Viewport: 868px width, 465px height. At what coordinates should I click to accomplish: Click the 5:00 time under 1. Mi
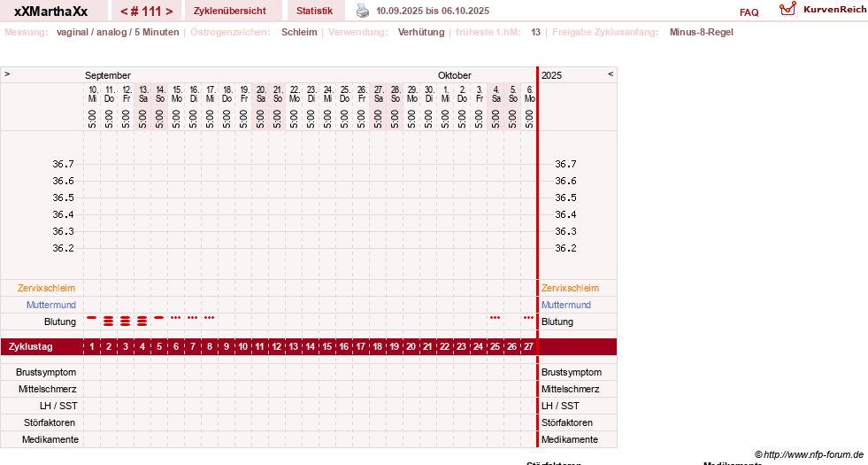pos(445,120)
